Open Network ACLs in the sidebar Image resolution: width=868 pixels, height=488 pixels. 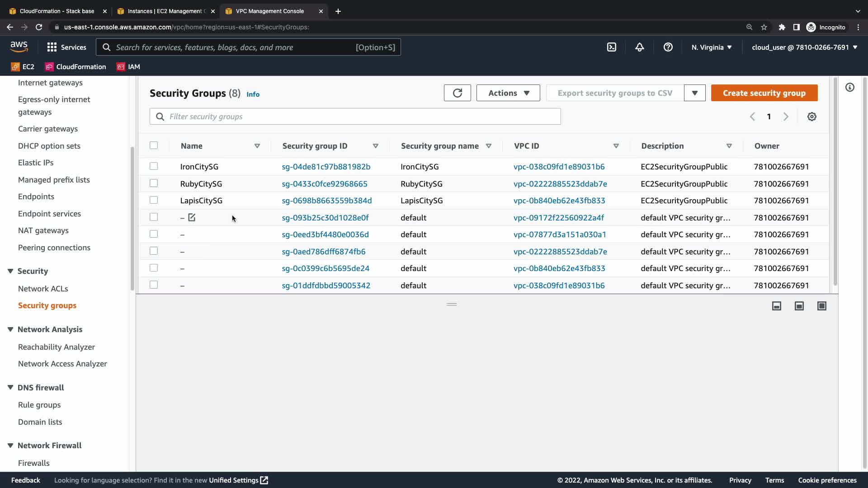pos(43,288)
